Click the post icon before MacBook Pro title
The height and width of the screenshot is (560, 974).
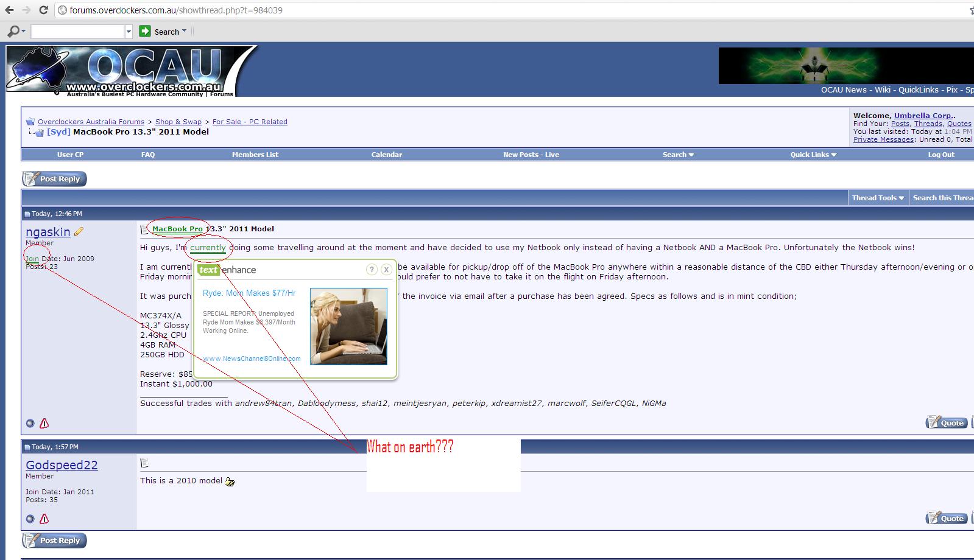tap(144, 229)
